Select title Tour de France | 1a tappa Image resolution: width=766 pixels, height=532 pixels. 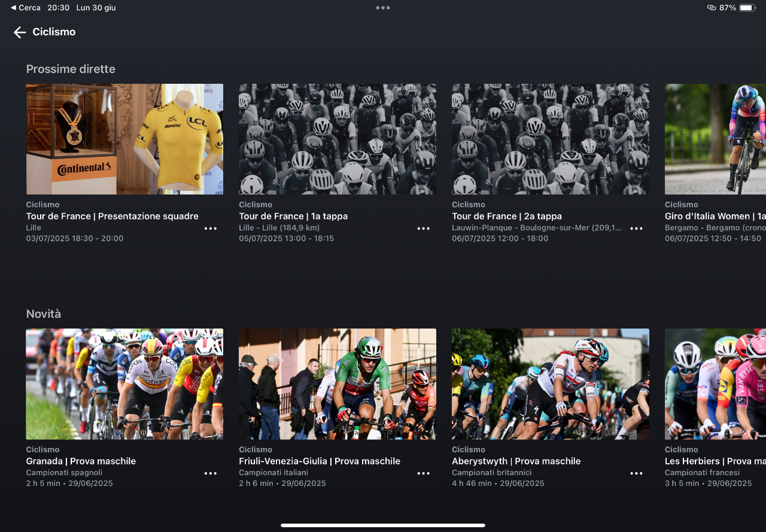click(293, 216)
